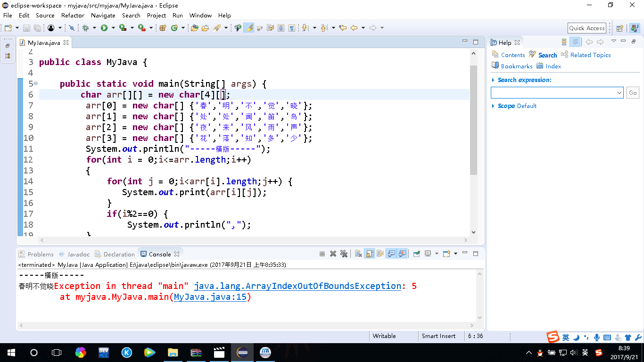
Task: Click the Index link in Help
Action: [553, 66]
